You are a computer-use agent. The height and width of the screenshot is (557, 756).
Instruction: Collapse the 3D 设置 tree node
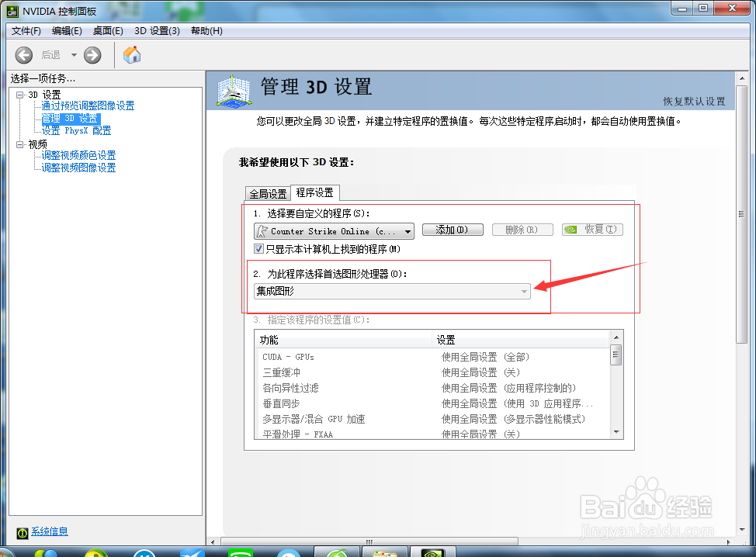pos(18,94)
